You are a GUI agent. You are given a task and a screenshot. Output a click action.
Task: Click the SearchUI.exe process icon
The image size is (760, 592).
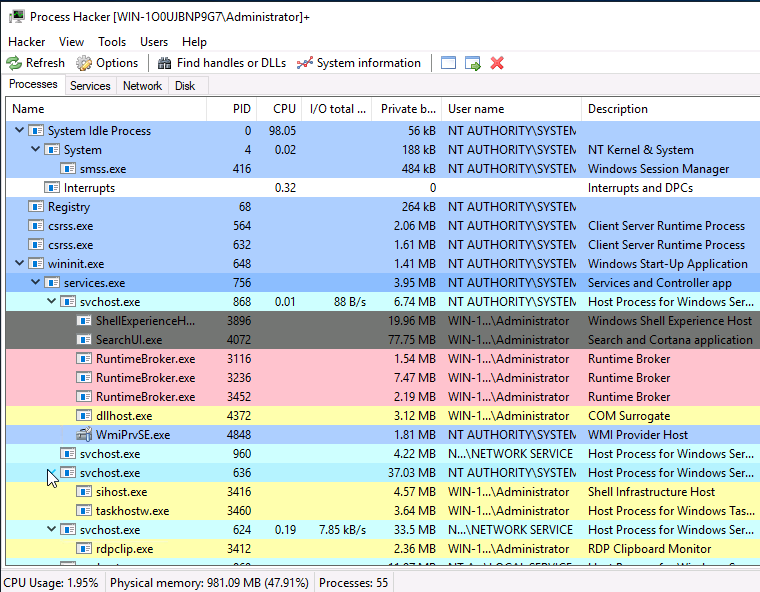[84, 339]
